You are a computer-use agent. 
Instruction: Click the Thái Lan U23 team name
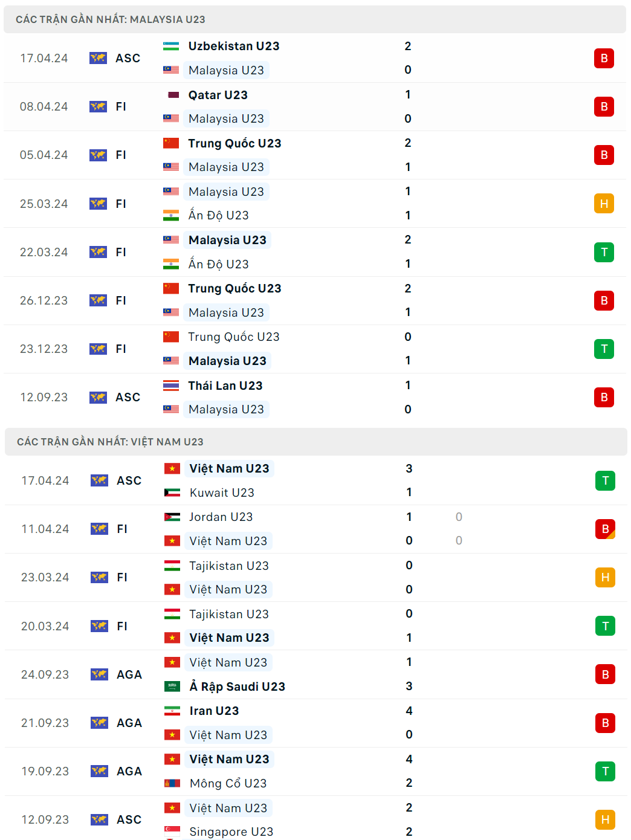click(x=225, y=385)
